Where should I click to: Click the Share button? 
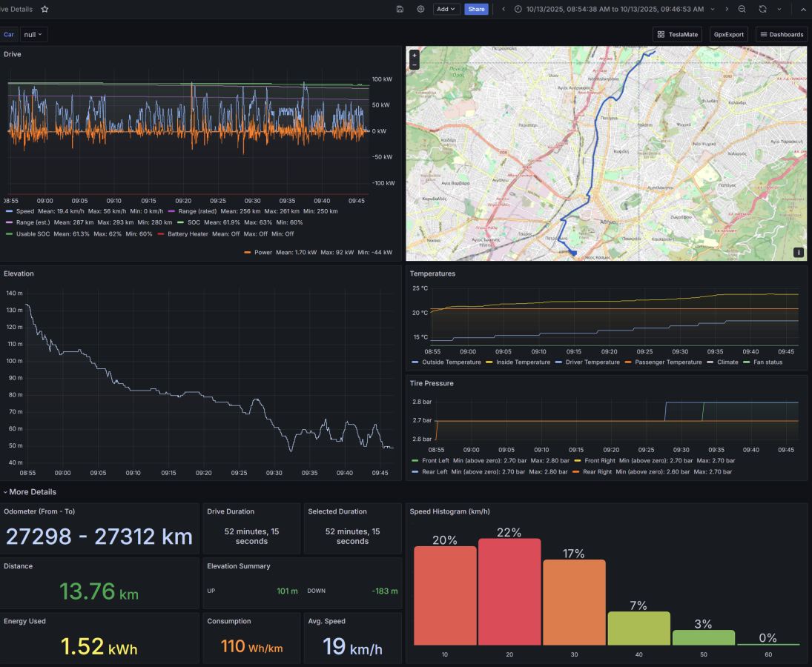click(x=476, y=9)
